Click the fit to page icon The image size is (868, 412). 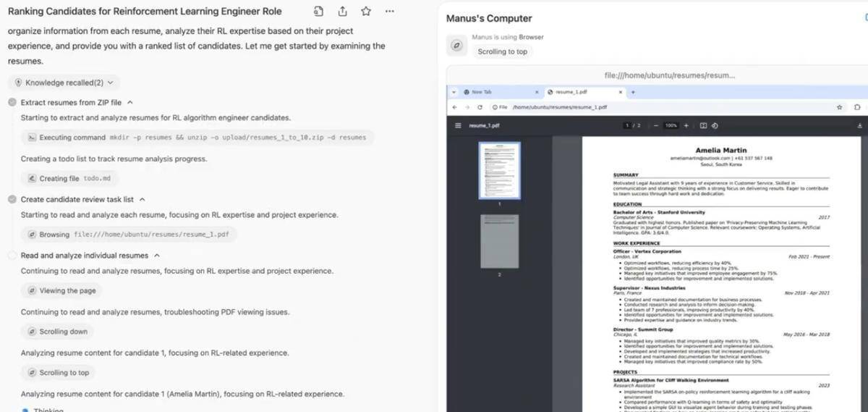[703, 125]
